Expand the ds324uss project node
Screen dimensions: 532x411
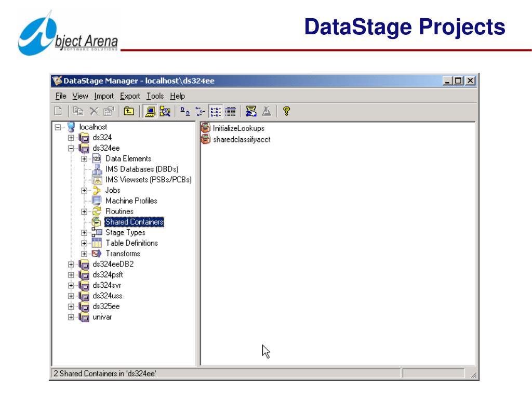71,296
